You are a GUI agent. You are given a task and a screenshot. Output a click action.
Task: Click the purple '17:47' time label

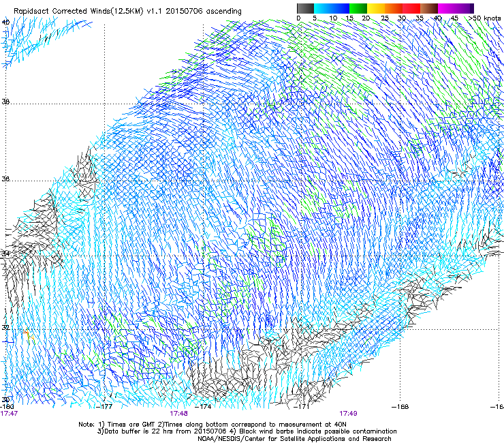(9, 413)
